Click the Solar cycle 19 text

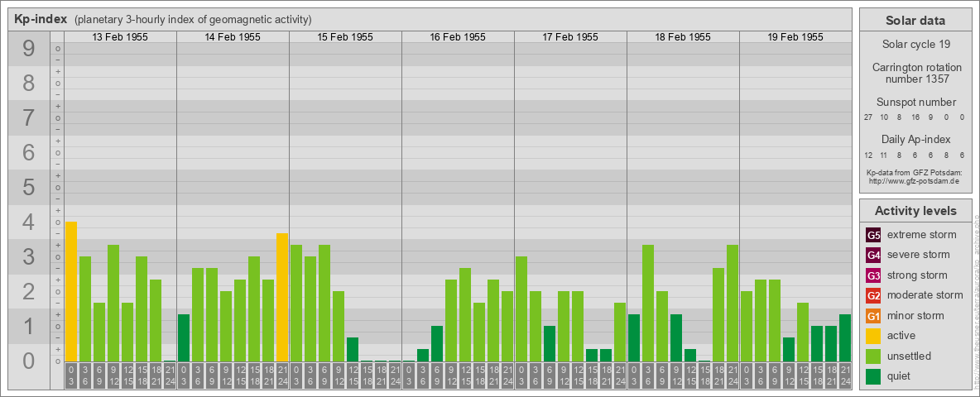pyautogui.click(x=915, y=45)
